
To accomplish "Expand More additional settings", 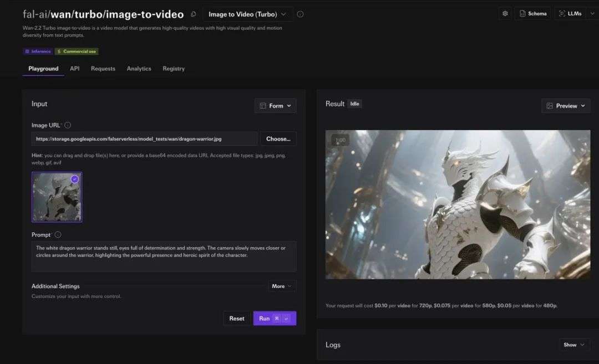I will click(x=282, y=286).
